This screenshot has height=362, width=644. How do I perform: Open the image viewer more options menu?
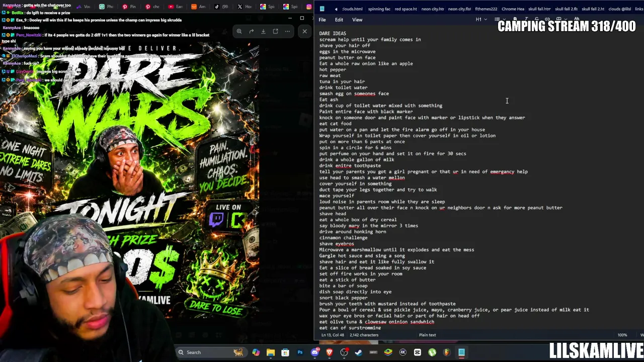pos(287,31)
